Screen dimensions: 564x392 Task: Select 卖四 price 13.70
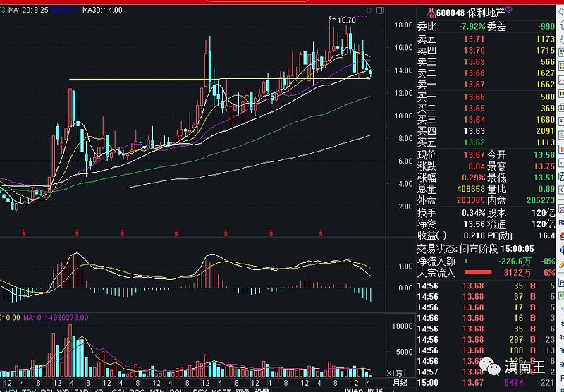[x=474, y=50]
